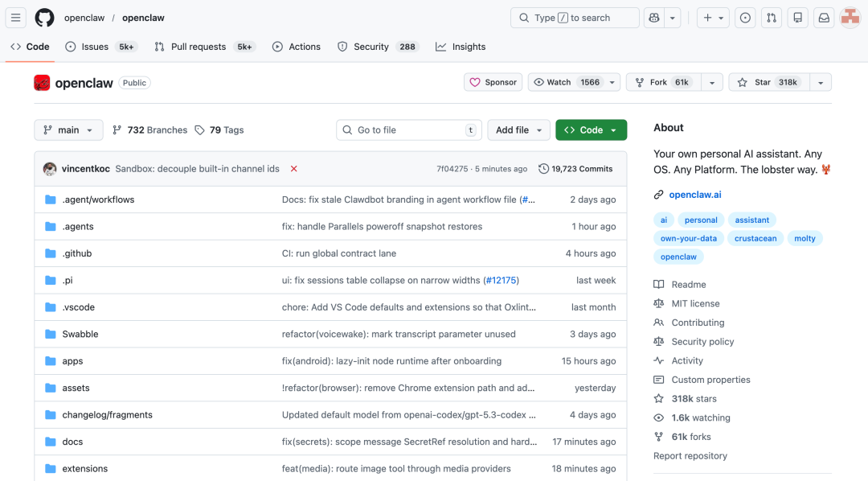Click Report repository link
This screenshot has width=868, height=481.
[x=690, y=455]
